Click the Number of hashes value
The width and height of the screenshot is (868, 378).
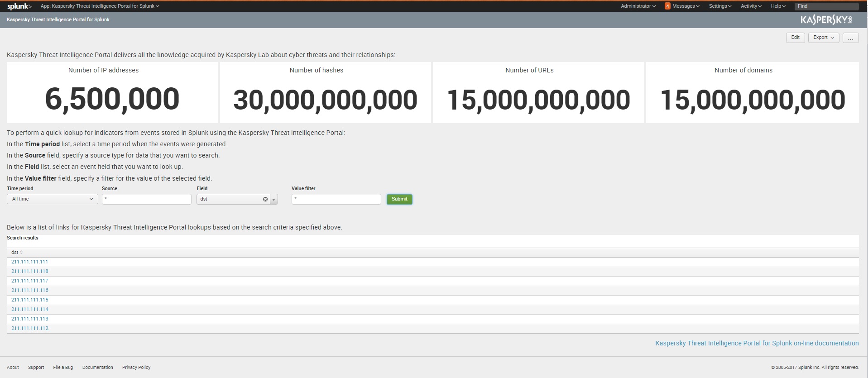(325, 100)
